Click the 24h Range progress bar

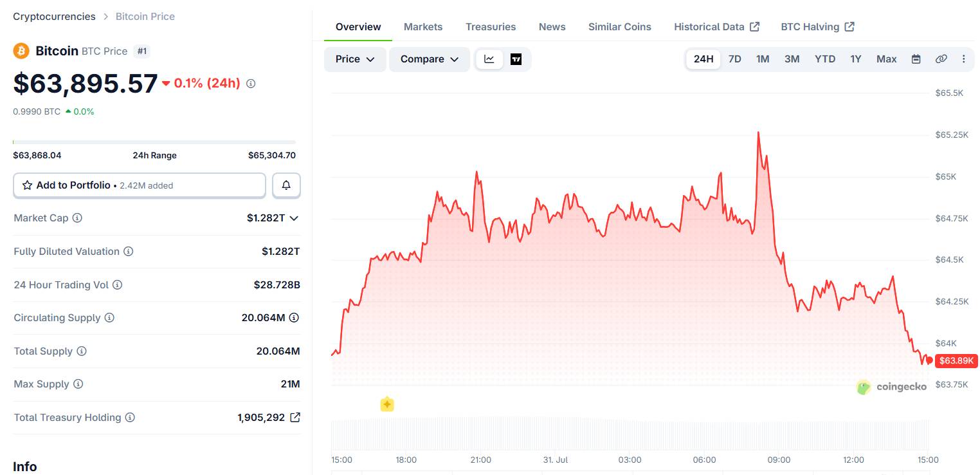click(x=154, y=142)
